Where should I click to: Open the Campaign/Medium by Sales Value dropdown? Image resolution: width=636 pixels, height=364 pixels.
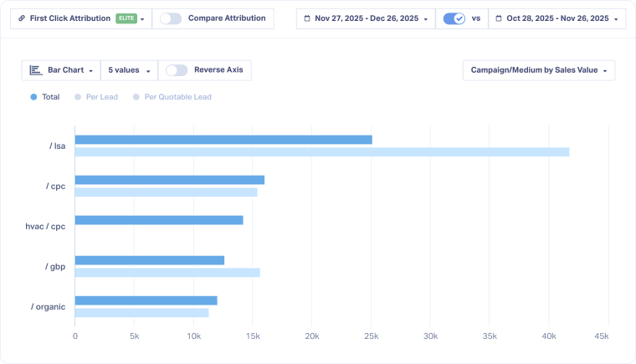tap(538, 70)
